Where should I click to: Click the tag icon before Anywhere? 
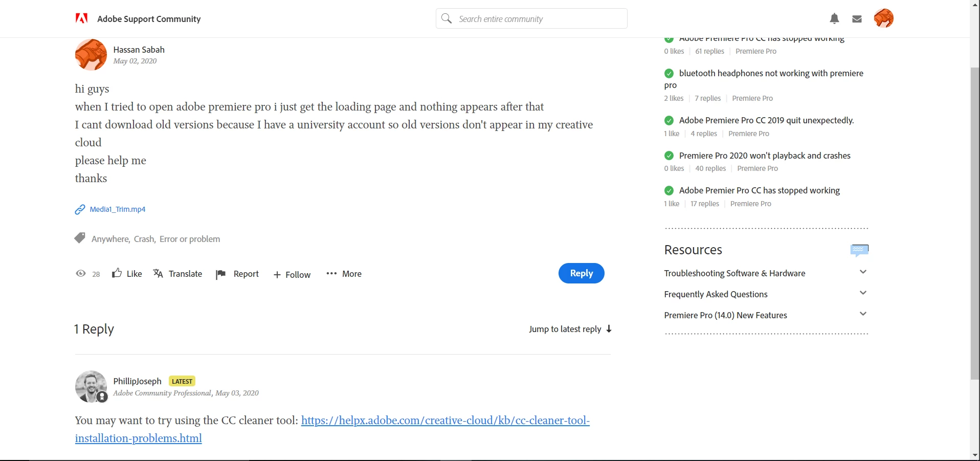[x=80, y=238]
